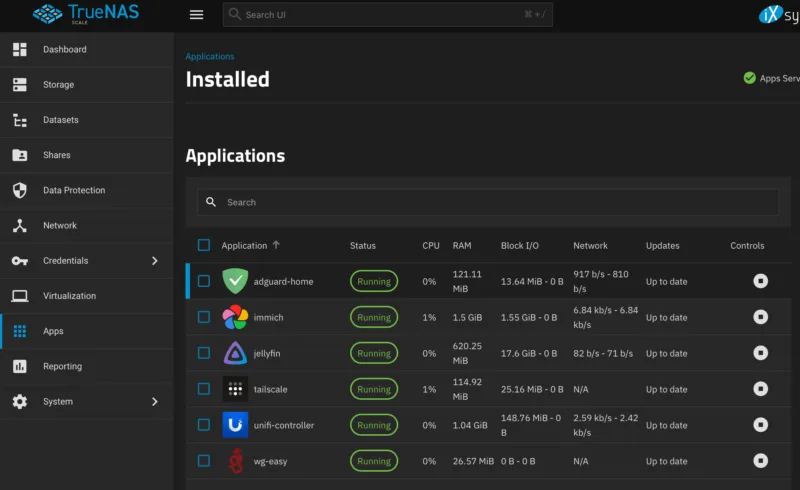800x490 pixels.
Task: Stop the unifi-controller application
Action: [x=760, y=425]
